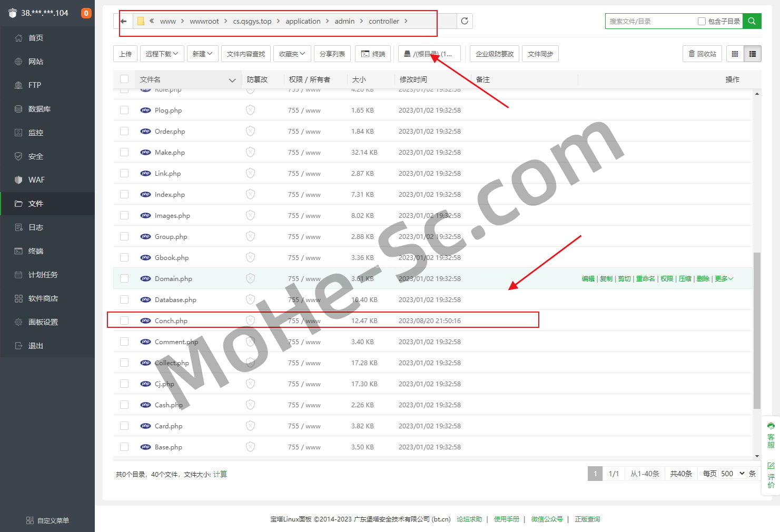Image resolution: width=780 pixels, height=532 pixels.
Task: Expand the remote download (远程下载) dropdown
Action: pyautogui.click(x=162, y=54)
